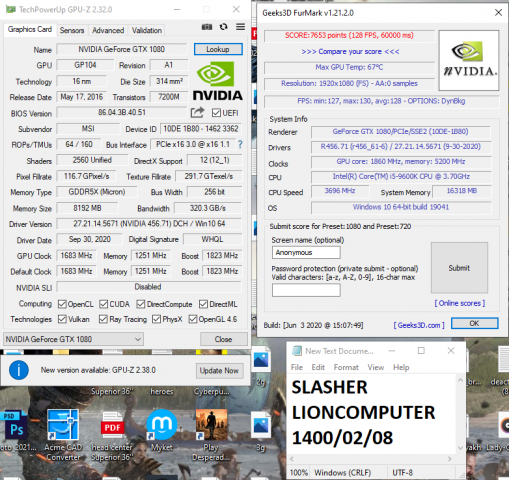Toggle the PhysX checkbox
The image size is (509, 480).
coord(156,319)
